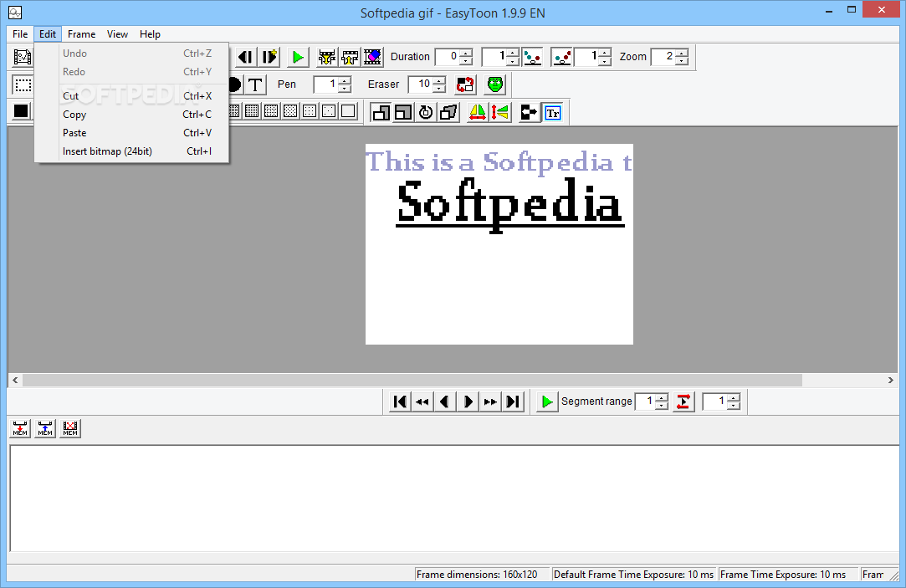
Task: Open the File menu
Action: tap(20, 34)
